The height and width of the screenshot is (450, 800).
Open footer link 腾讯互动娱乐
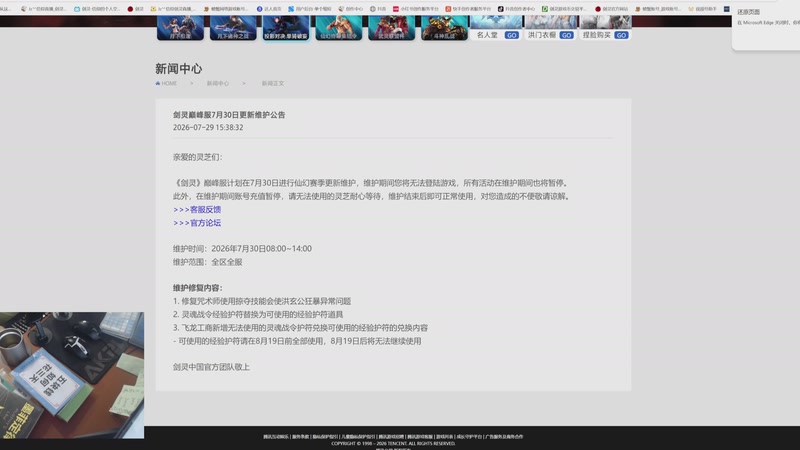(276, 437)
